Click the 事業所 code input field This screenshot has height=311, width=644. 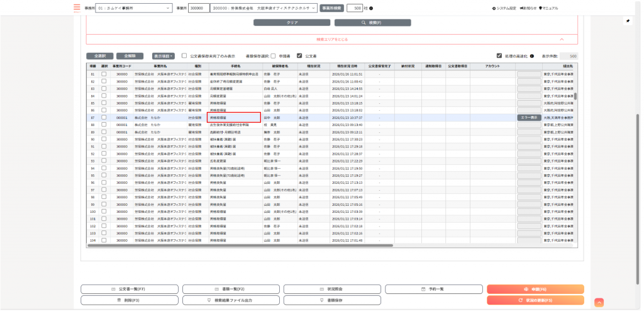pyautogui.click(x=198, y=8)
